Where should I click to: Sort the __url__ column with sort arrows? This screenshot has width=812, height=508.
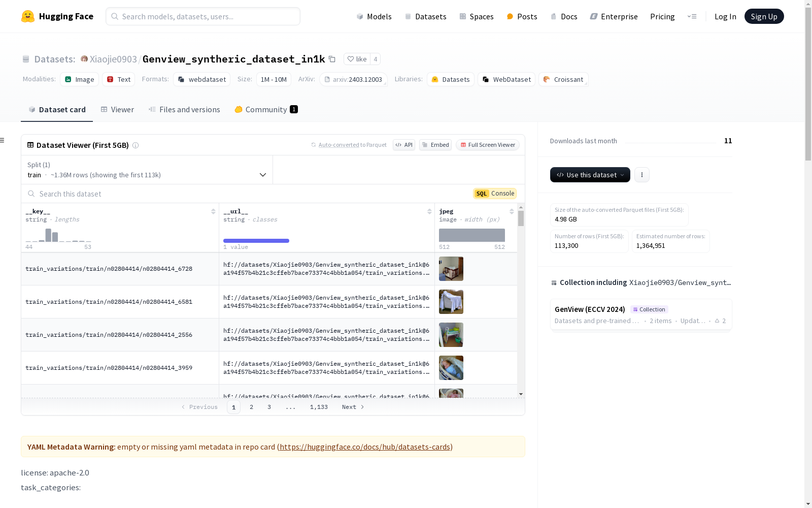(429, 211)
